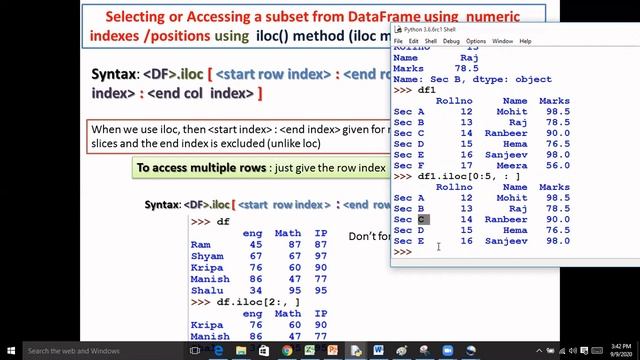Click 'Mohit' in the df1 output table
This screenshot has width=640, height=360.
pos(512,111)
